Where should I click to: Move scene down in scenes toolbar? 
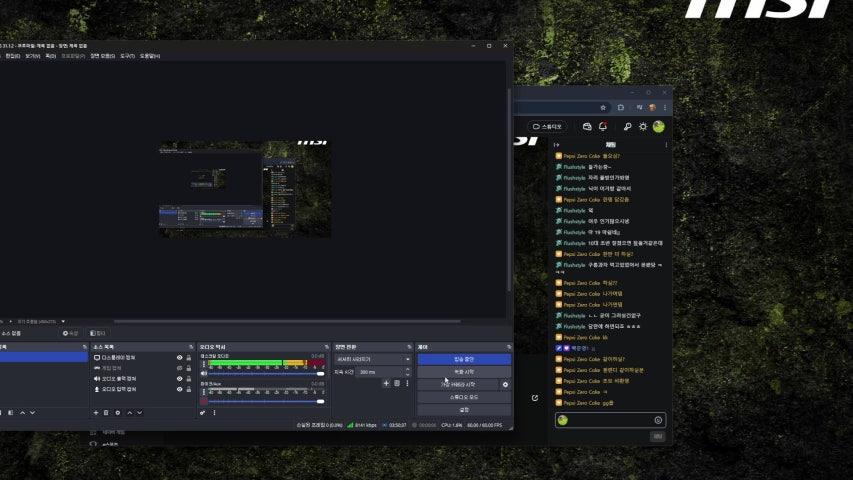(33, 413)
